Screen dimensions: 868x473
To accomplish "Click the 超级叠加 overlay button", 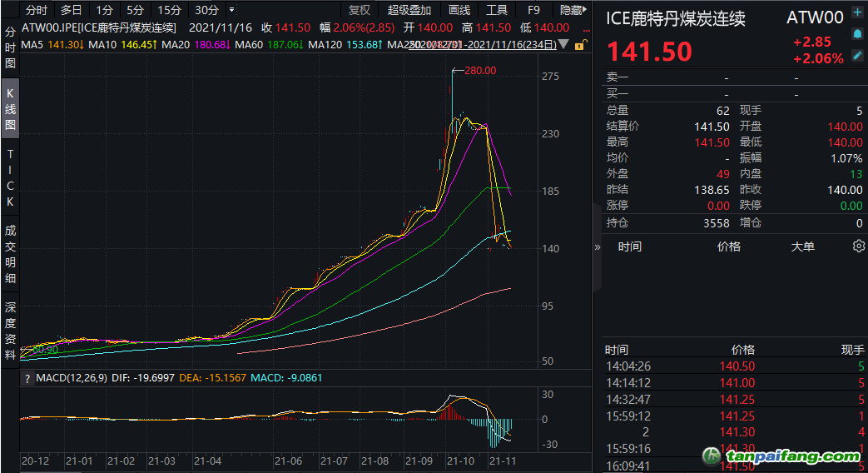I will click(409, 10).
